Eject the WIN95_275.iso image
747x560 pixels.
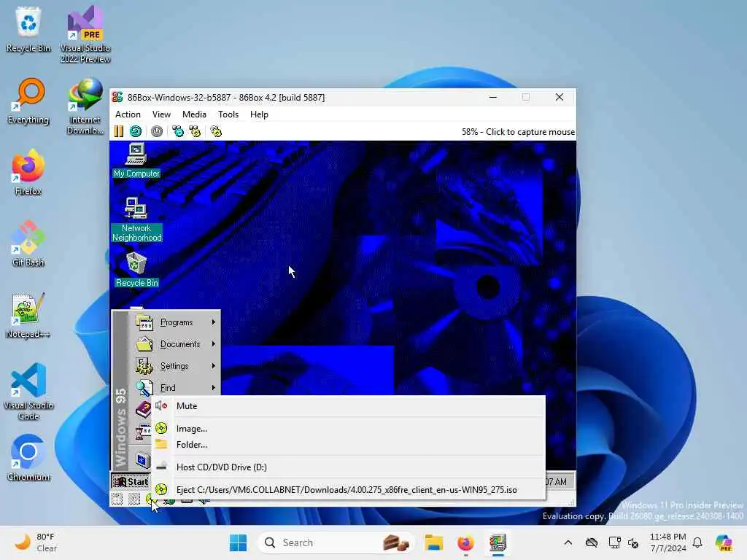[348, 489]
